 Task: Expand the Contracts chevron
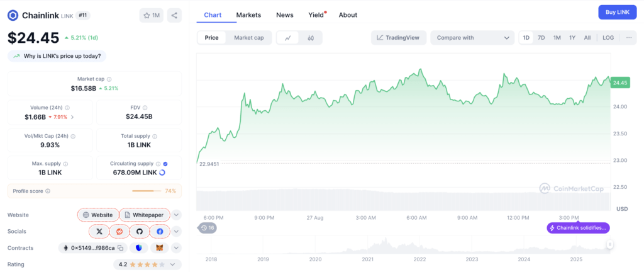click(x=176, y=247)
